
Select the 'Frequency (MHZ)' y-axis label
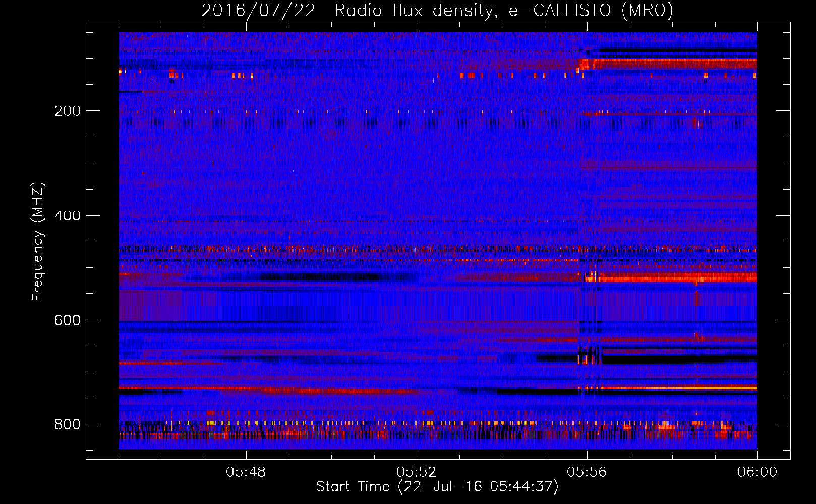coord(38,241)
